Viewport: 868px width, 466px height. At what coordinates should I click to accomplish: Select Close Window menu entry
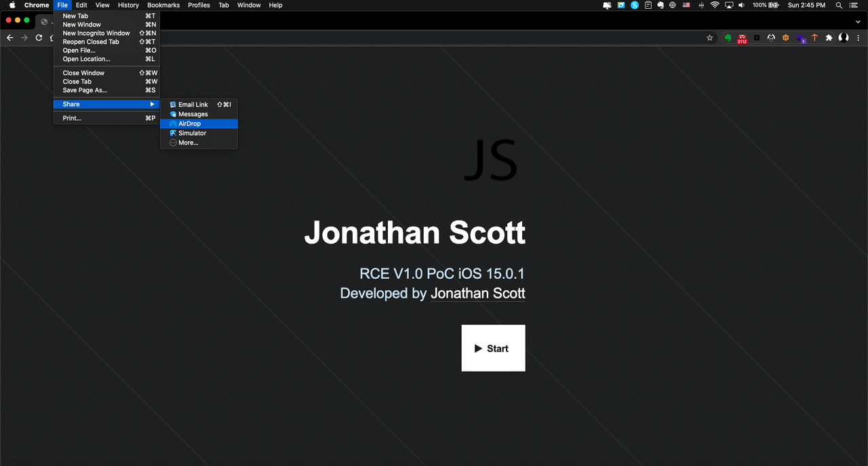(x=106, y=73)
